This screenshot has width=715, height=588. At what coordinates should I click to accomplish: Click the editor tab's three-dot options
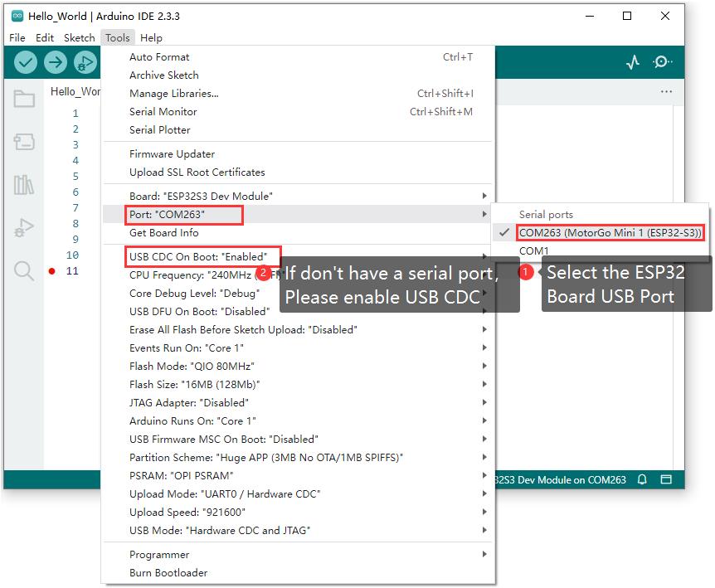click(x=666, y=91)
